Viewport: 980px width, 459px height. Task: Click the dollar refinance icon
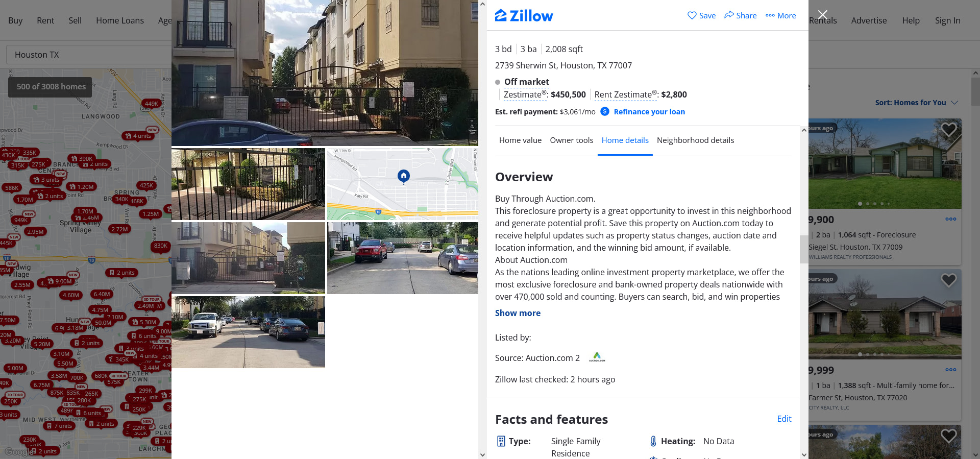point(605,111)
